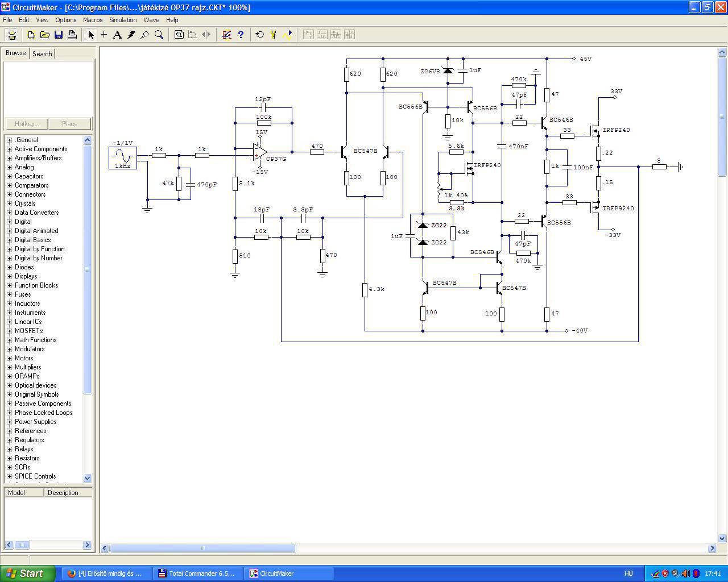Switch to the Search tab
The width and height of the screenshot is (728, 582).
click(42, 53)
